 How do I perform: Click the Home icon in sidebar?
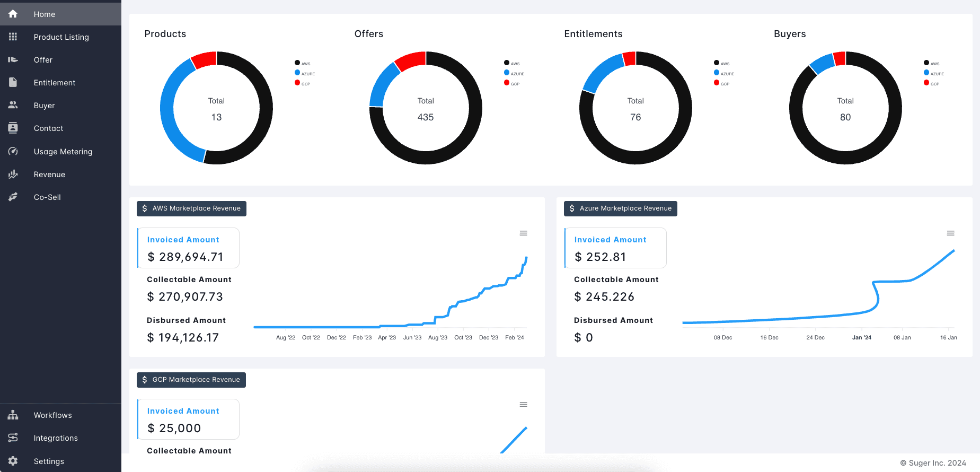[13, 14]
